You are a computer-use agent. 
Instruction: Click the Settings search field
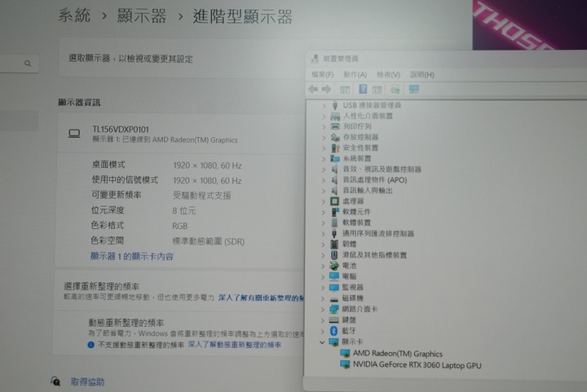coord(19,64)
